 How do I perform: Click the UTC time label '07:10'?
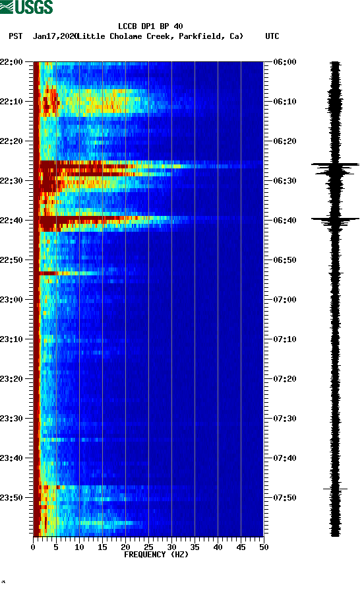tap(285, 339)
